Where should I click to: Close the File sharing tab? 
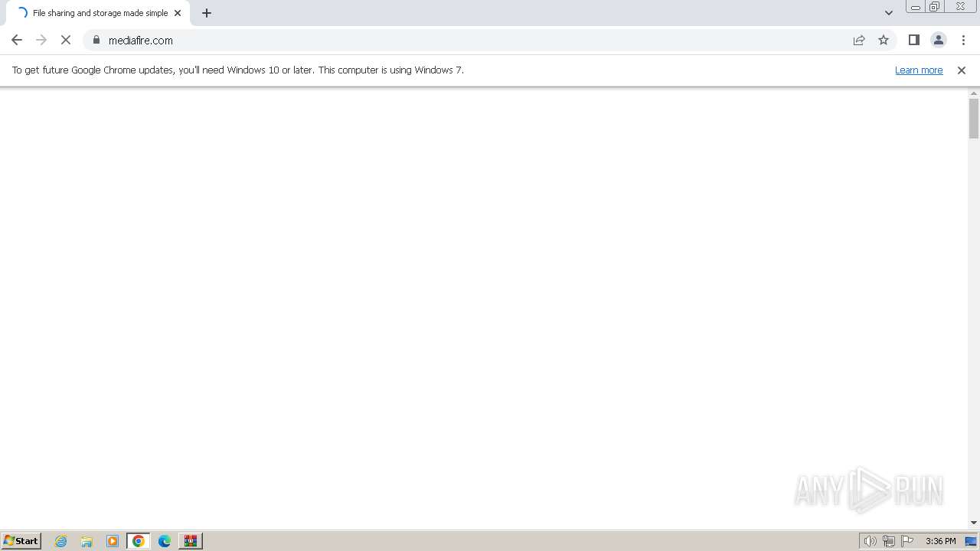[x=178, y=13]
